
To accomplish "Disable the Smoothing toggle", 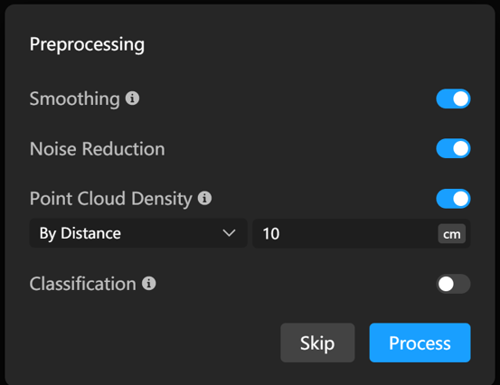I will (x=453, y=99).
